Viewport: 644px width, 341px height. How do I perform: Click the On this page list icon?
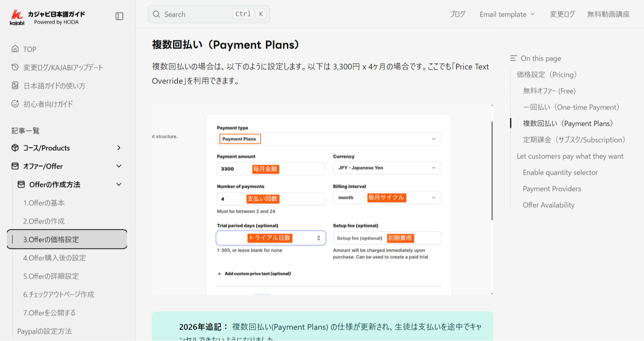tap(513, 58)
